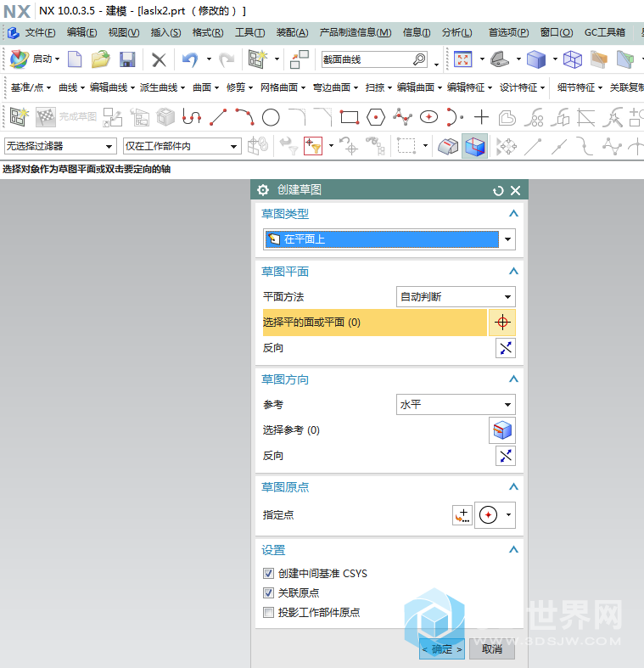Select the Circle sketch tool
Viewport: 644px width, 668px height.
coord(271,117)
